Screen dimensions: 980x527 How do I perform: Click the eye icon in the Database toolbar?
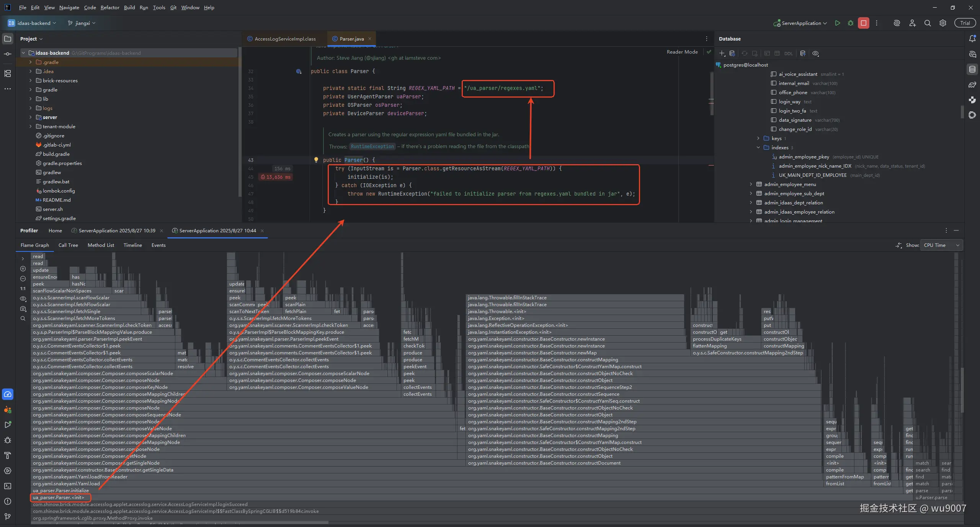[x=815, y=54]
